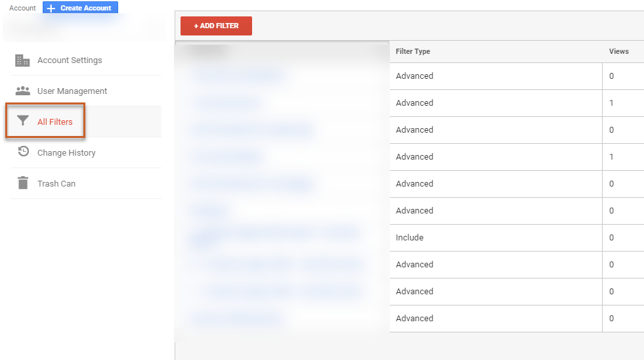Sort by the Views column header

(618, 51)
